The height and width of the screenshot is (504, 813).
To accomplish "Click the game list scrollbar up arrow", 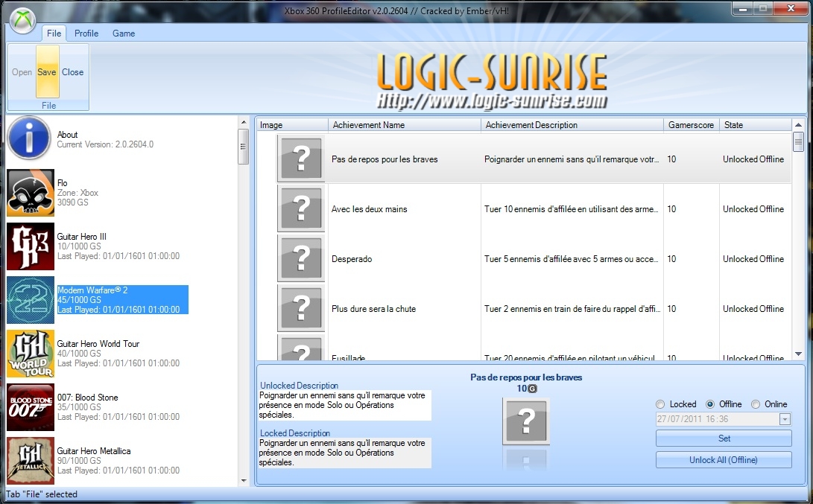I will [244, 122].
